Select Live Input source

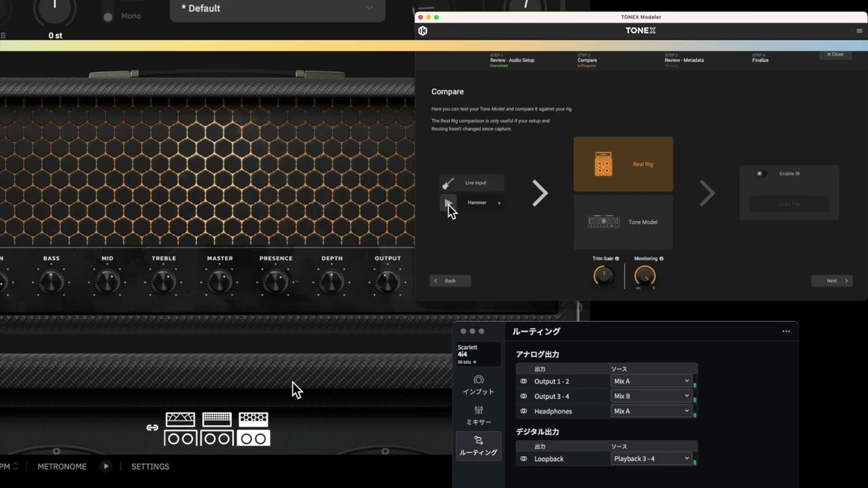[x=472, y=183]
